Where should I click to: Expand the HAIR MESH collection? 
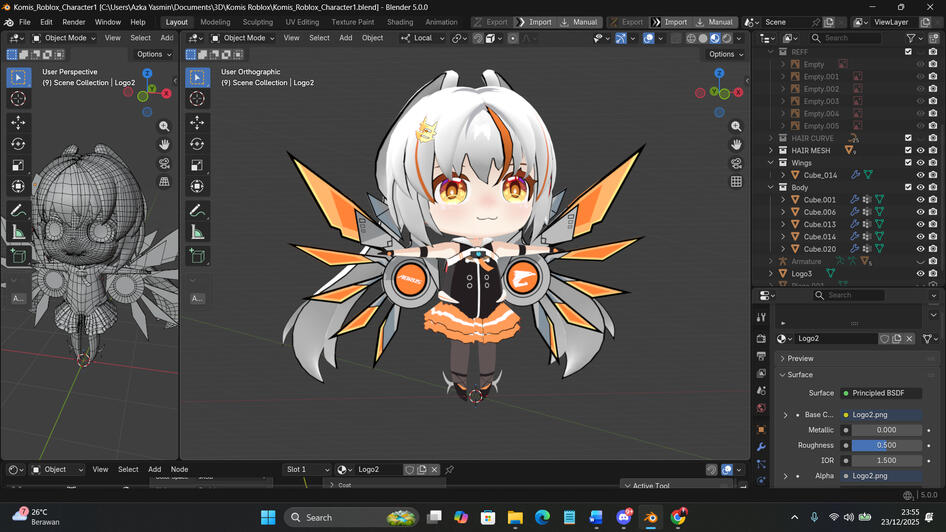(770, 150)
